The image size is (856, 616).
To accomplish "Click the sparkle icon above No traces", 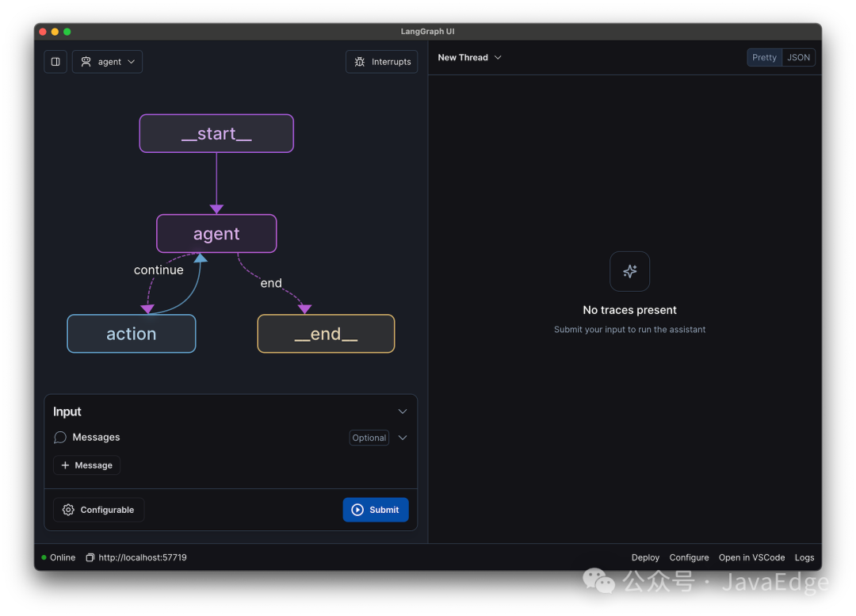I will [x=629, y=271].
